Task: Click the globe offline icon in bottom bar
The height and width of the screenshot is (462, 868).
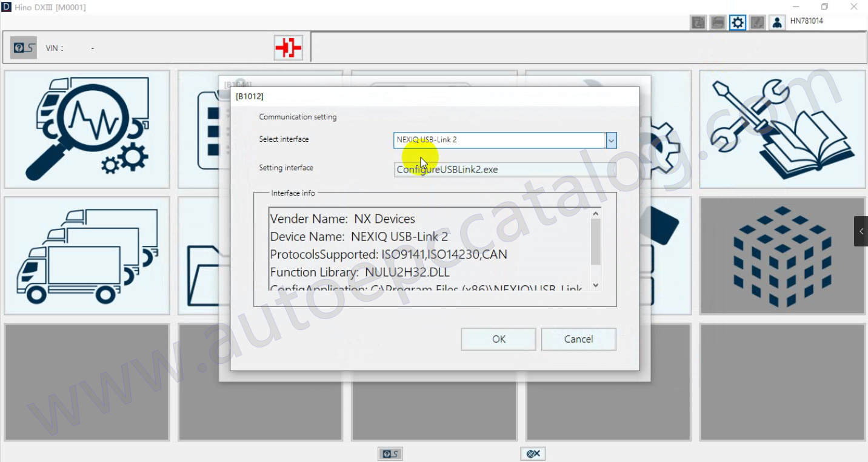Action: coord(533,454)
